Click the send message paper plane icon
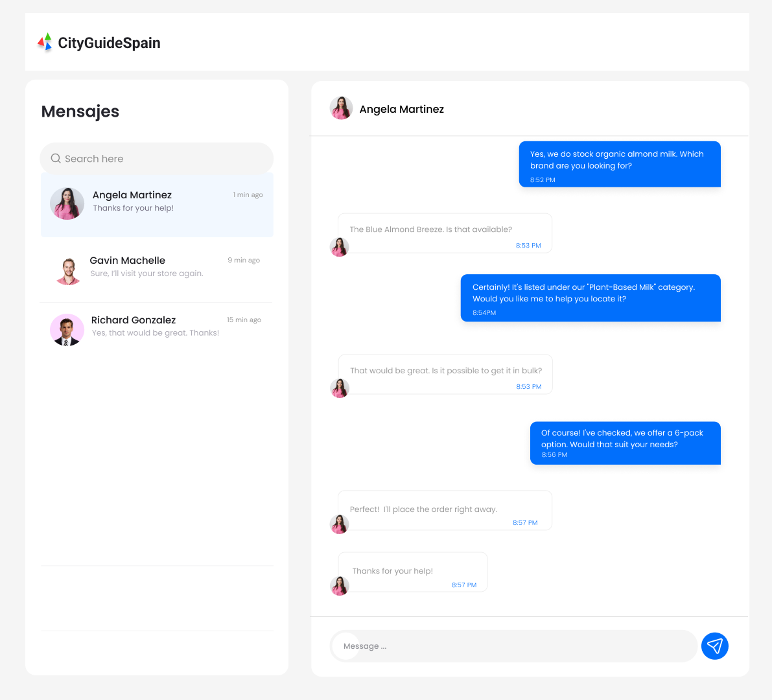772x700 pixels. tap(714, 646)
